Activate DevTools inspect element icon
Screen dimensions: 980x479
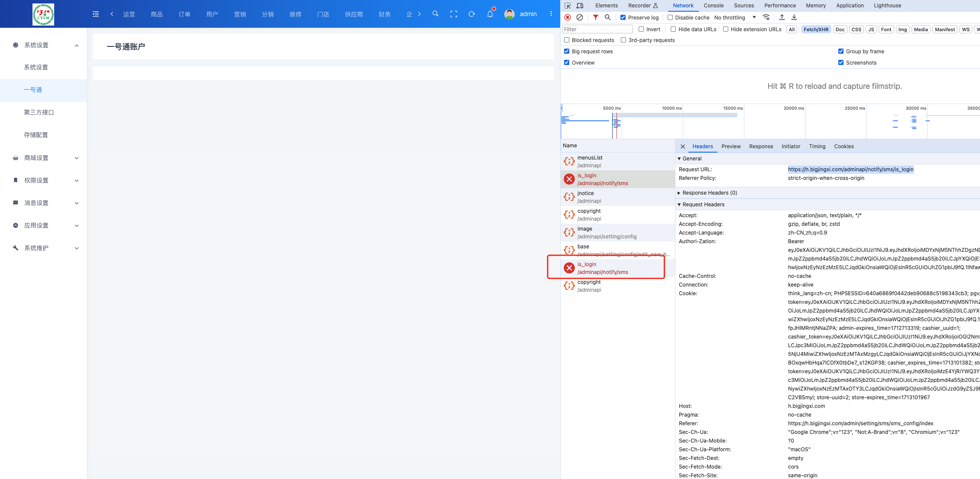(x=568, y=6)
